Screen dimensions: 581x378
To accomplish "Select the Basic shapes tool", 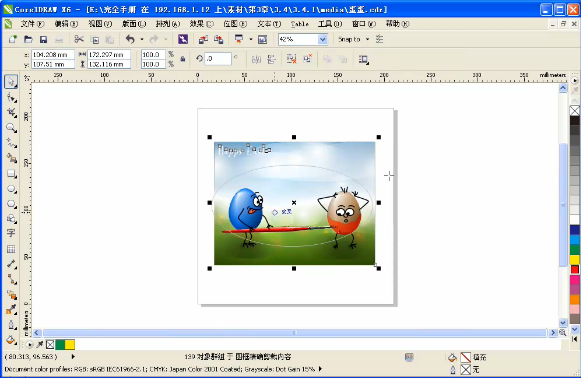I will tap(11, 219).
